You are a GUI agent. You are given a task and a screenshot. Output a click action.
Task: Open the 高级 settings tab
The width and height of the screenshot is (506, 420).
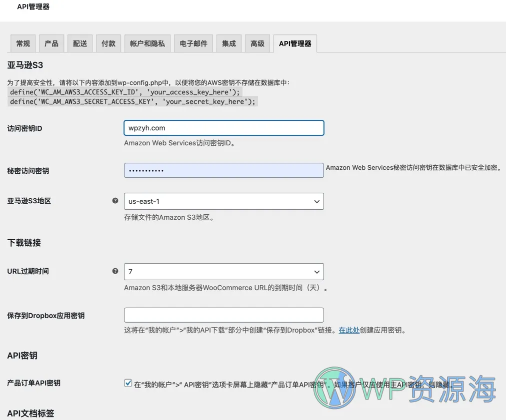257,43
